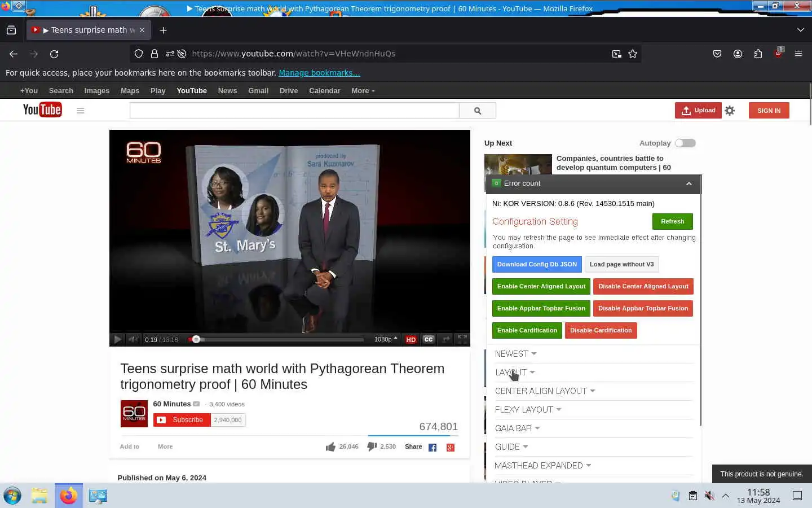This screenshot has height=508, width=812.
Task: Select Images in the Google bar
Action: pyautogui.click(x=97, y=90)
